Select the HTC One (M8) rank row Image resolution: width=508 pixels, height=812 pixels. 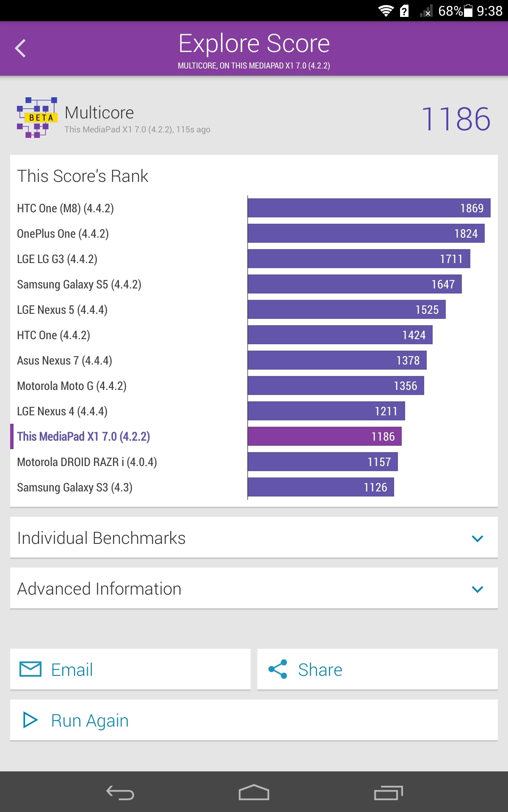66,208
